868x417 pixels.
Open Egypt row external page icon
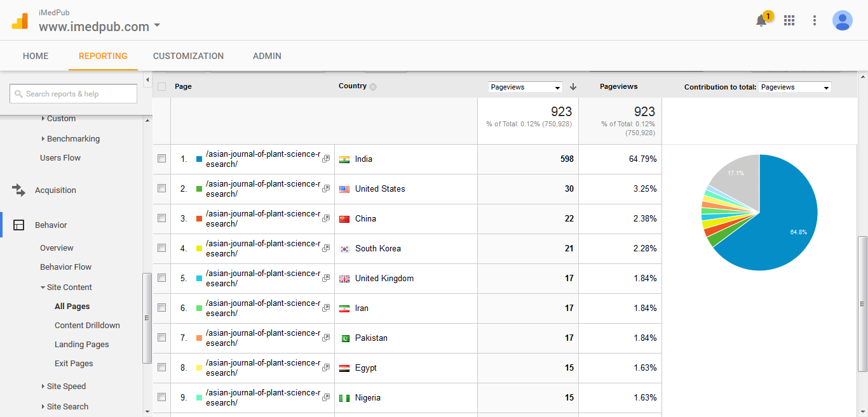pos(326,368)
